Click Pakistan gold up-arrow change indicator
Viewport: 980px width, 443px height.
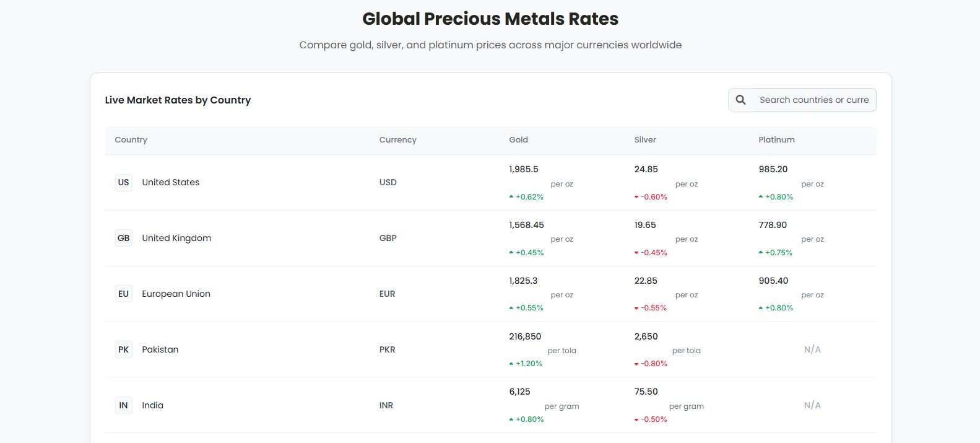[x=511, y=364]
